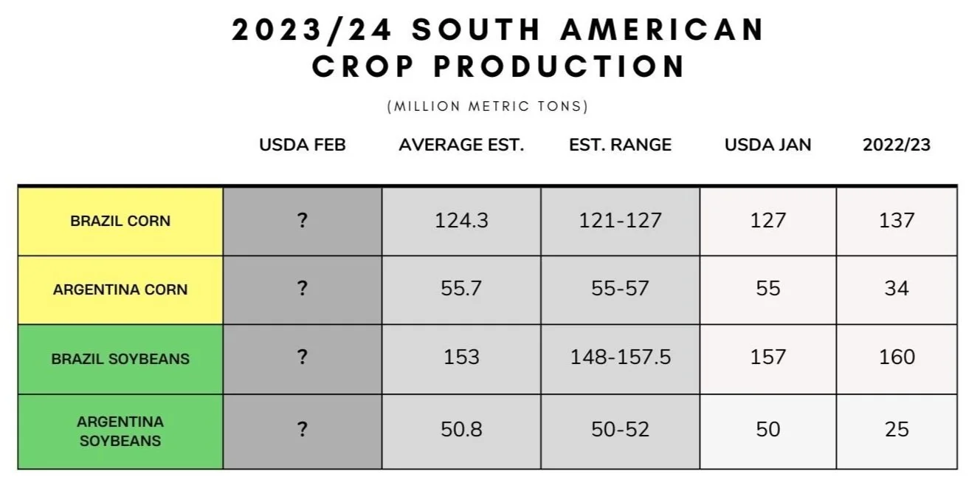Select the USDA JAN column header
Viewport: 980px width, 491px height.
coord(767,145)
